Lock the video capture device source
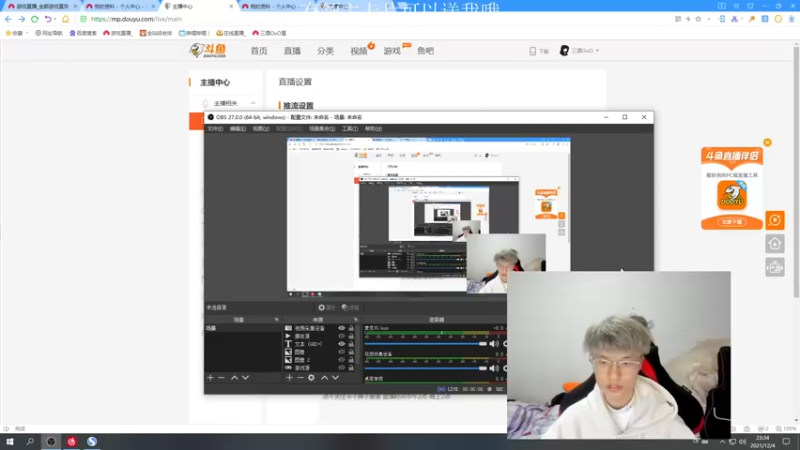 pos(351,328)
